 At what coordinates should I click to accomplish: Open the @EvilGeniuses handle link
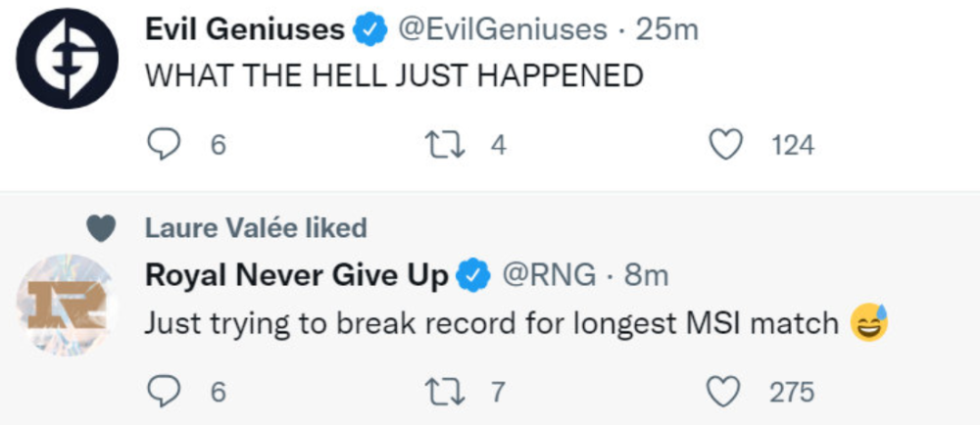pos(502,30)
